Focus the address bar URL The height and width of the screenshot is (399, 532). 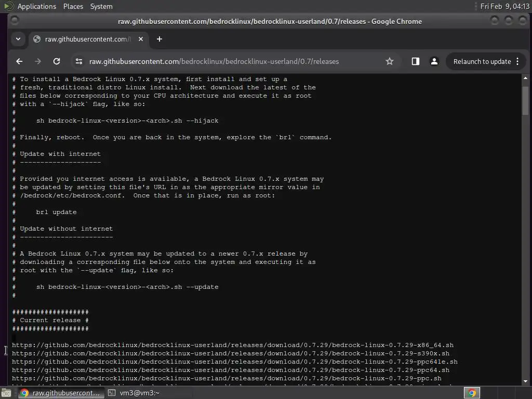click(x=214, y=61)
